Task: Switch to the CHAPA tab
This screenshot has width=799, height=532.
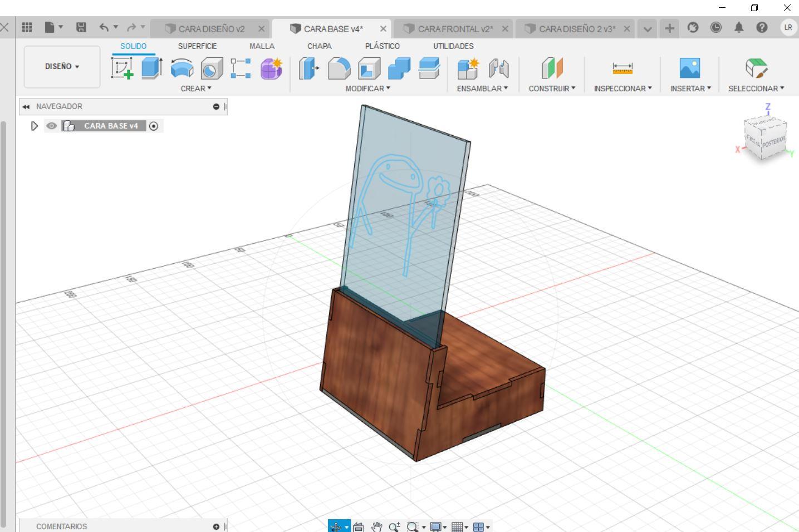Action: tap(319, 46)
